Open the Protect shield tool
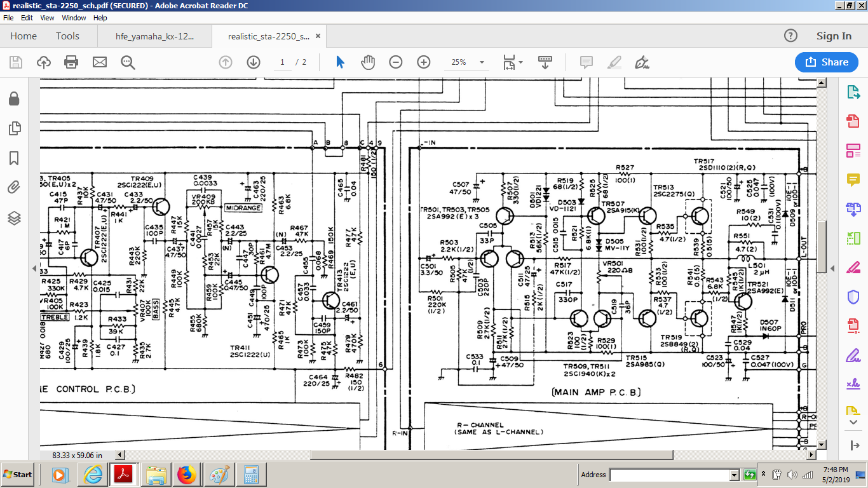This screenshot has width=868, height=488. click(x=853, y=297)
